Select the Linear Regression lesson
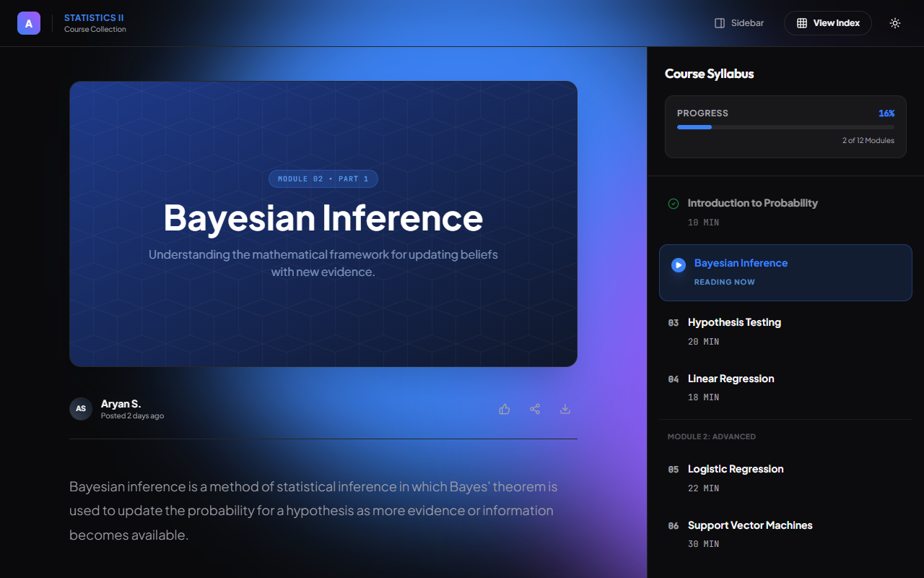This screenshot has height=578, width=924. [x=731, y=379]
